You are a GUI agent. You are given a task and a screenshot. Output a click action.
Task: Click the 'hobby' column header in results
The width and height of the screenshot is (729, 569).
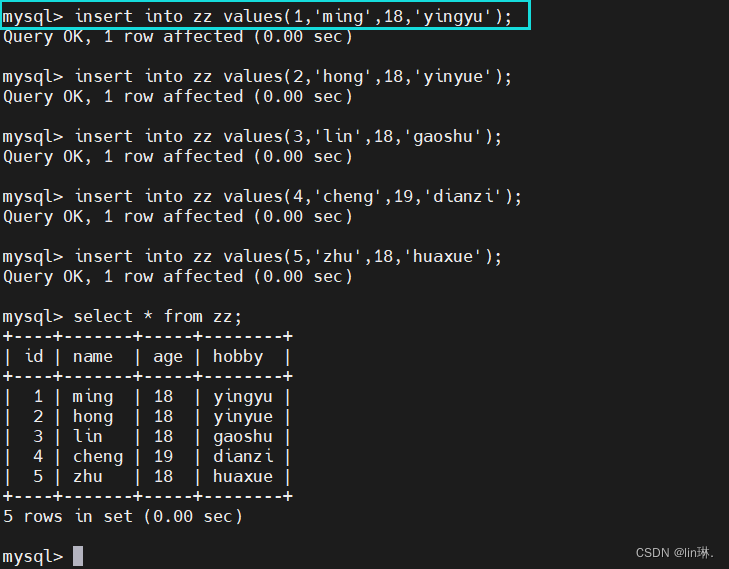pyautogui.click(x=238, y=356)
